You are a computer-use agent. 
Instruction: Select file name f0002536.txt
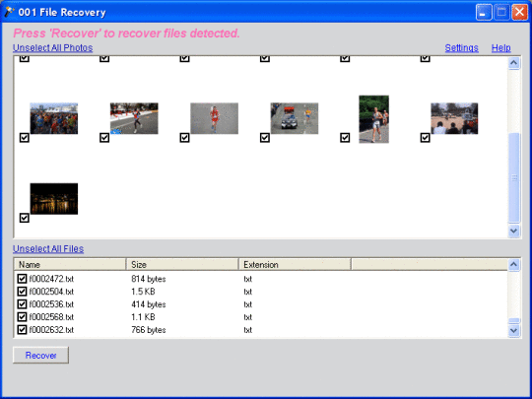point(51,304)
